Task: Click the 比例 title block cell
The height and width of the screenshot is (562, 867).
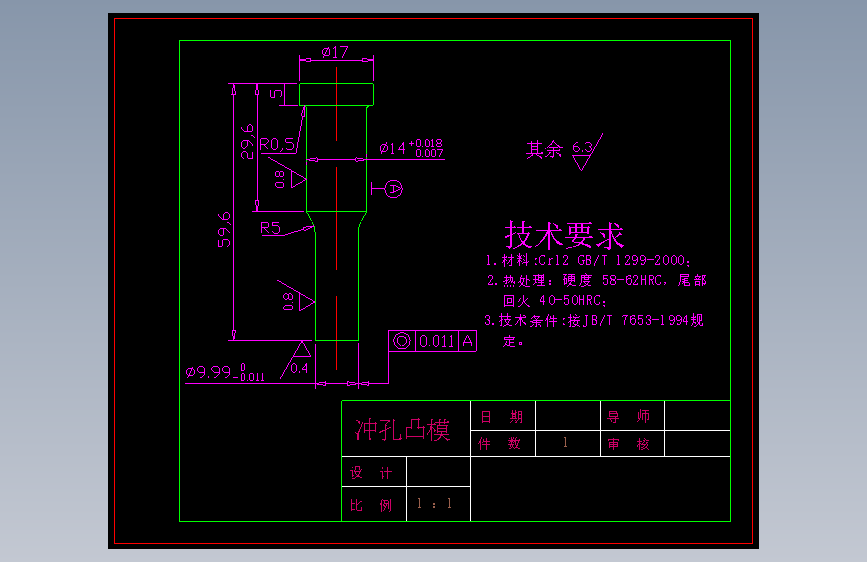Action: click(374, 504)
